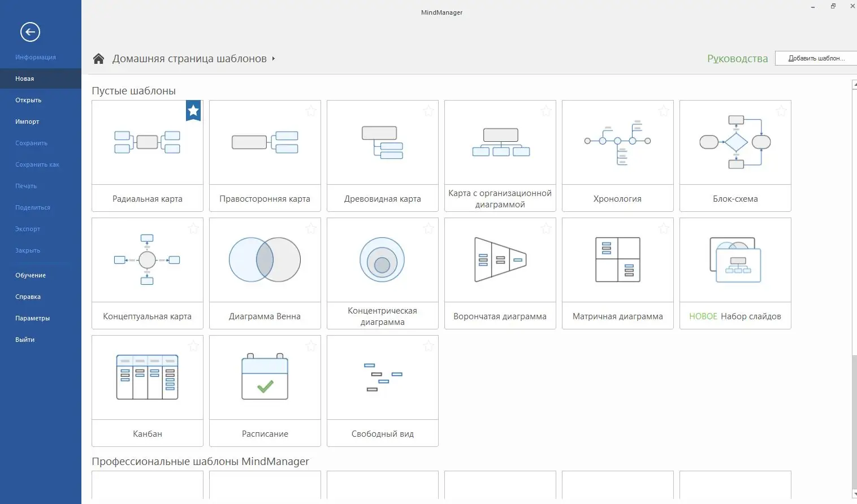This screenshot has width=857, height=504.
Task: Star the Расписание template
Action: click(311, 346)
